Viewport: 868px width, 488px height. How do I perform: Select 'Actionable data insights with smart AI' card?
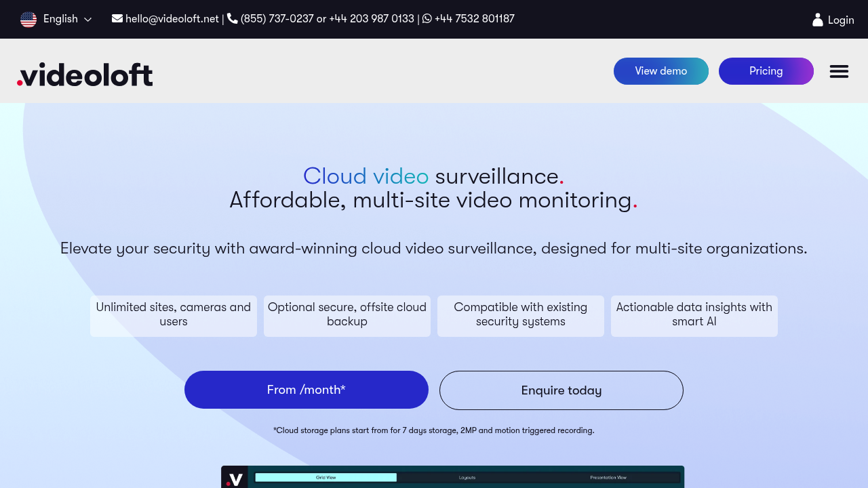point(694,316)
